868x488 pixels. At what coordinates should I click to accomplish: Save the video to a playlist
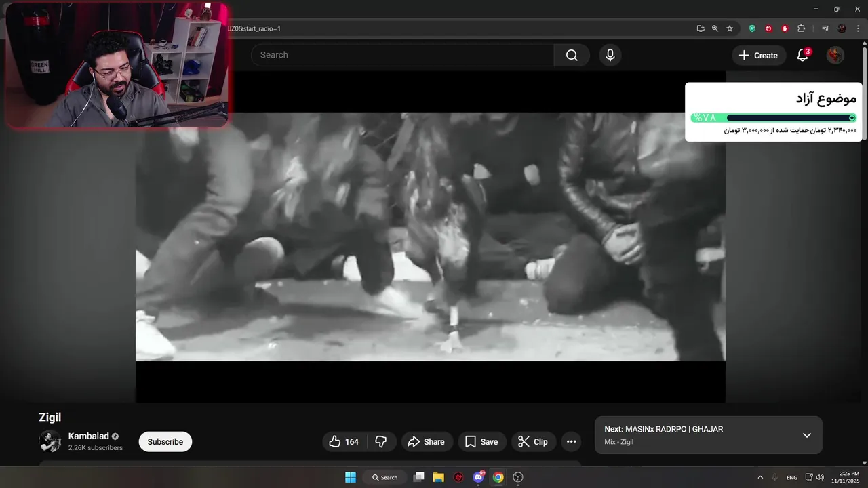[x=481, y=442]
